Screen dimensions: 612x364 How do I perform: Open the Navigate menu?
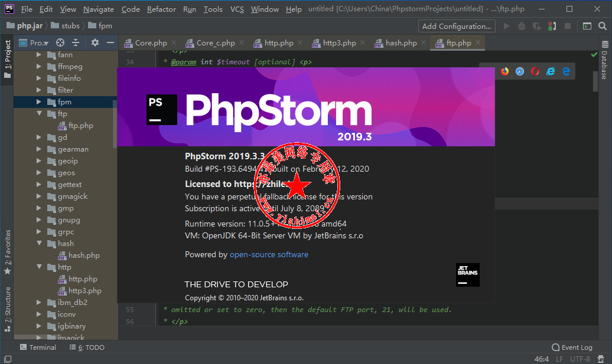pos(98,9)
